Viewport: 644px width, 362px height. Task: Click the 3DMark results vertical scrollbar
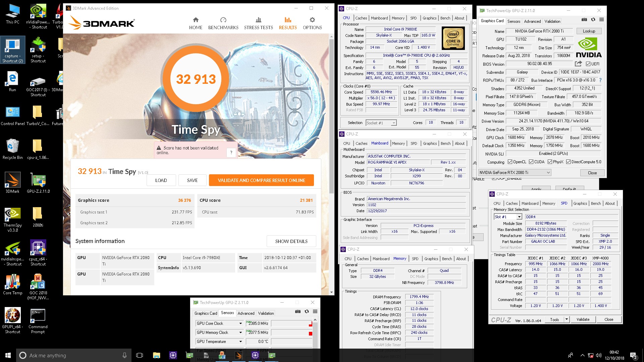click(331, 116)
